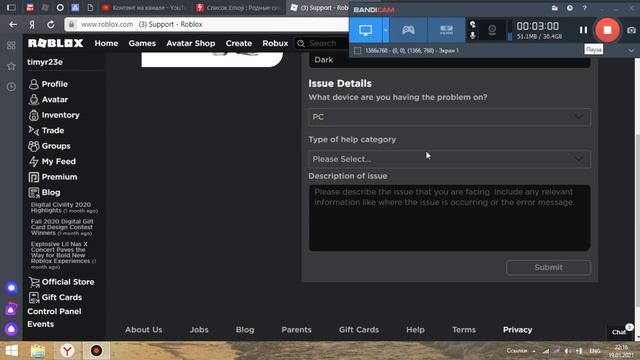Open the Profile sidebar link
640x360 pixels.
(54, 84)
